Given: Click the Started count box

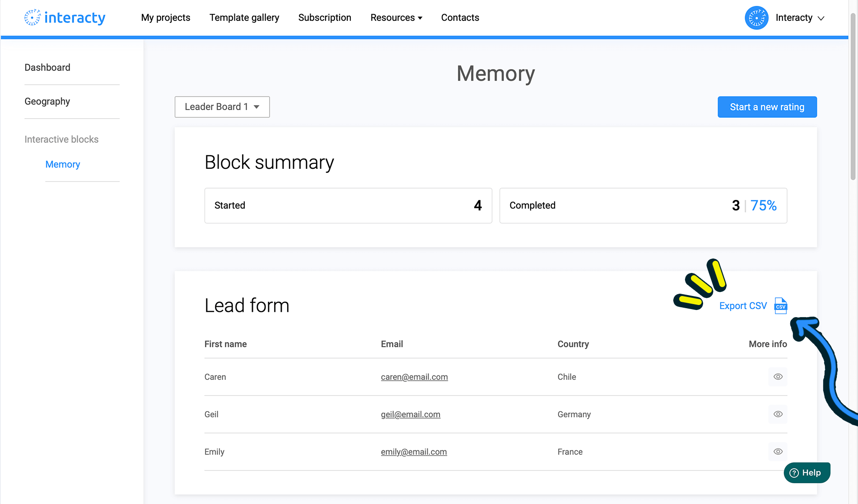Looking at the screenshot, I should click(x=348, y=206).
